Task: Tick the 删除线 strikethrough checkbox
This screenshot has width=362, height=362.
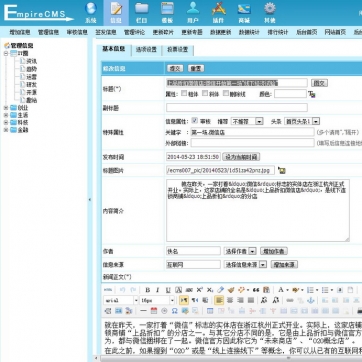Action: (226, 93)
